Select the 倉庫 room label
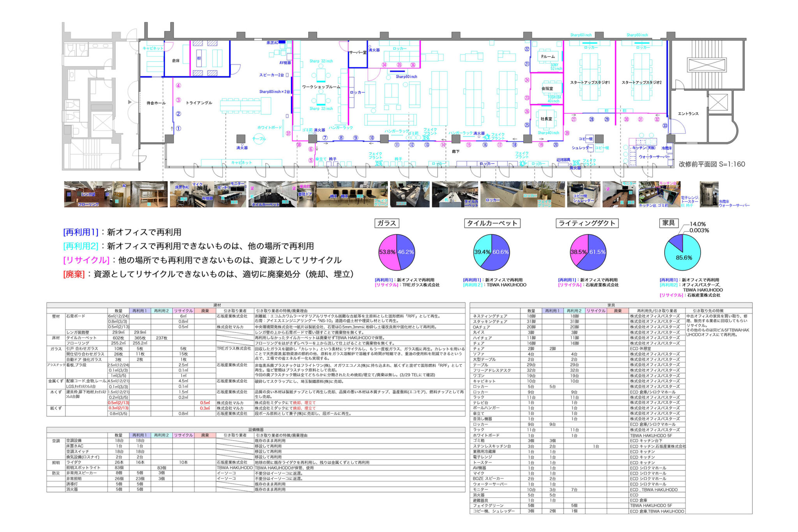Image resolution: width=798 pixels, height=532 pixels. [x=176, y=61]
